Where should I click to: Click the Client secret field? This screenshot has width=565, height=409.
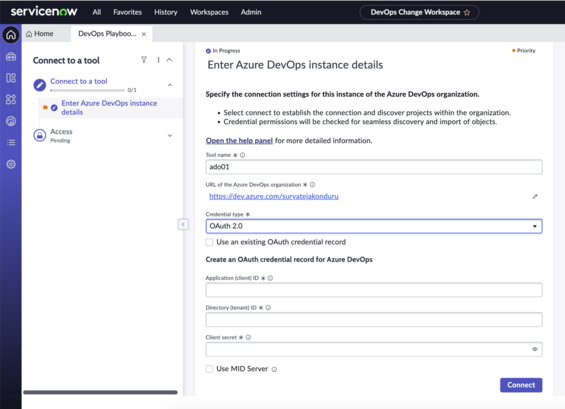tap(374, 349)
